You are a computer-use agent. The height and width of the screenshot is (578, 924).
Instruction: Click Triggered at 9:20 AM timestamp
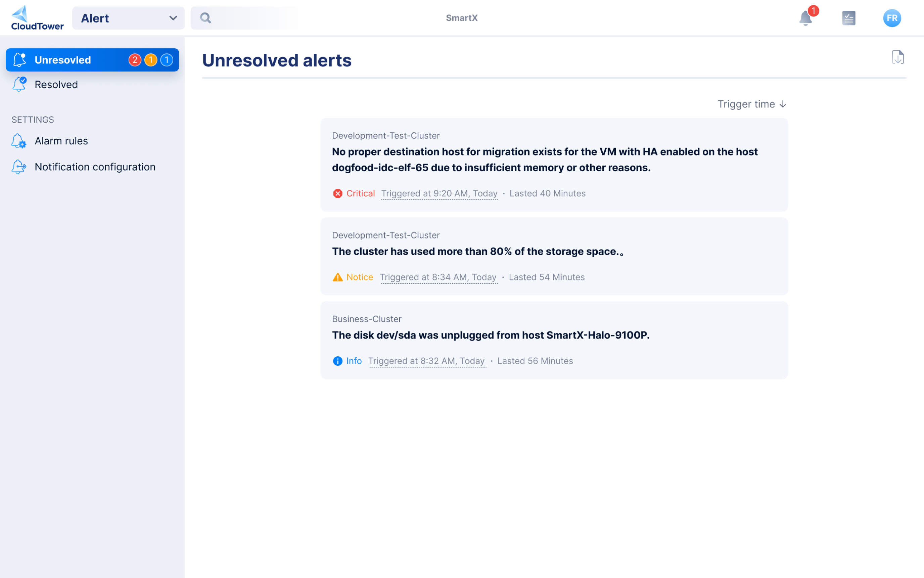click(439, 193)
